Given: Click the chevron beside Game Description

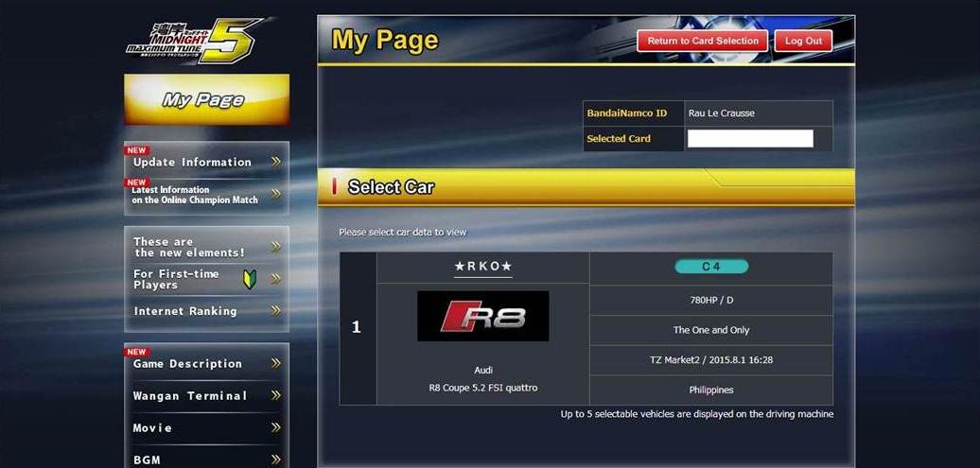Looking at the screenshot, I should (x=275, y=363).
